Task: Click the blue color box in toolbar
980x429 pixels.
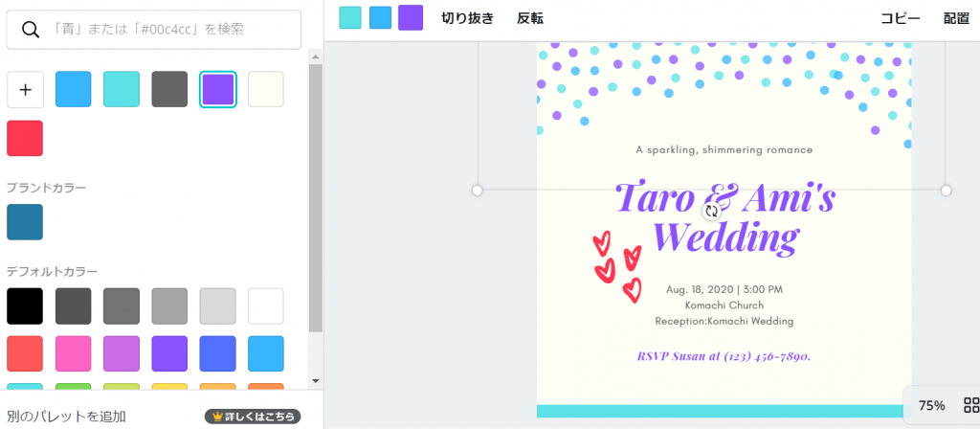Action: coord(380,17)
